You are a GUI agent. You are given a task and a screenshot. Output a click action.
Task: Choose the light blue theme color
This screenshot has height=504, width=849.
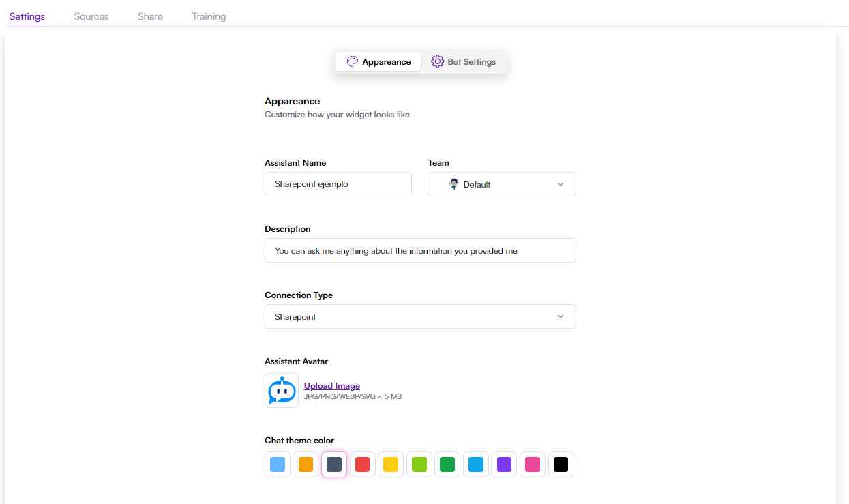[278, 464]
